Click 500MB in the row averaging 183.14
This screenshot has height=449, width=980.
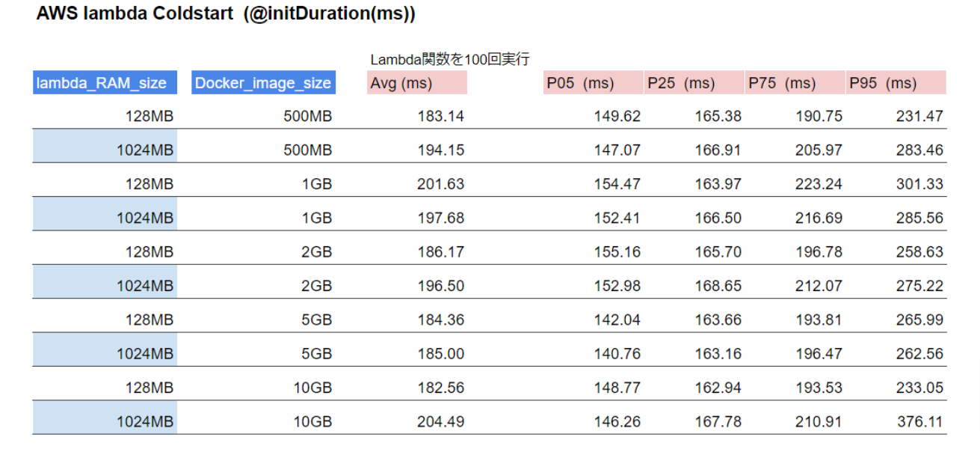coord(307,116)
